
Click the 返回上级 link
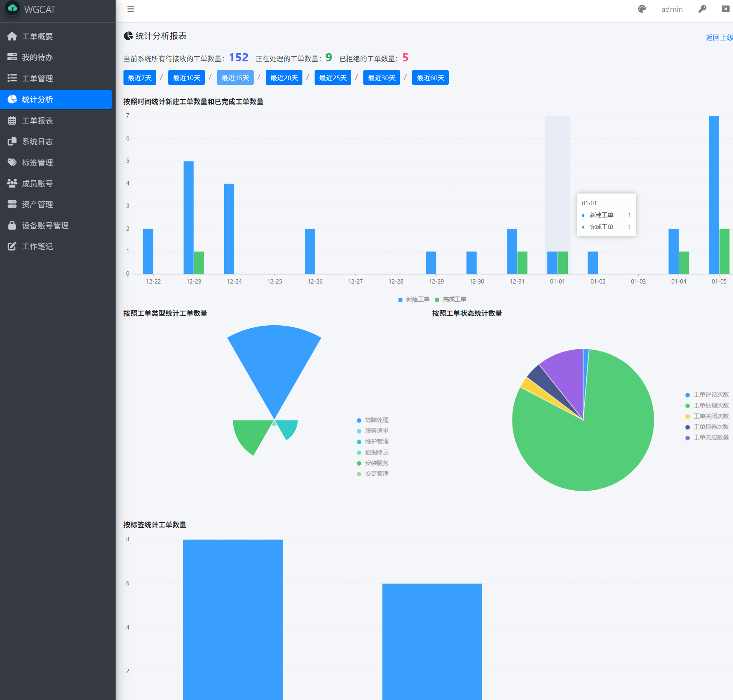point(719,37)
